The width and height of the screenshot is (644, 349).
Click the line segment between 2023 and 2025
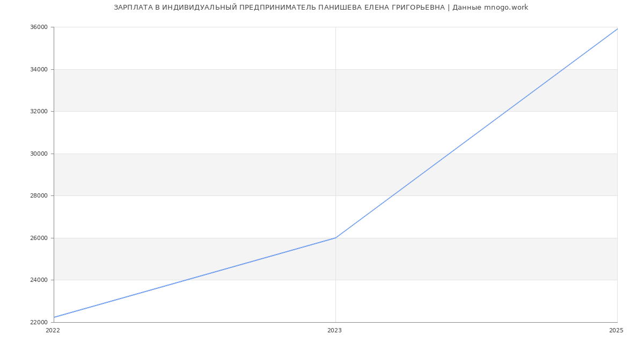point(476,133)
